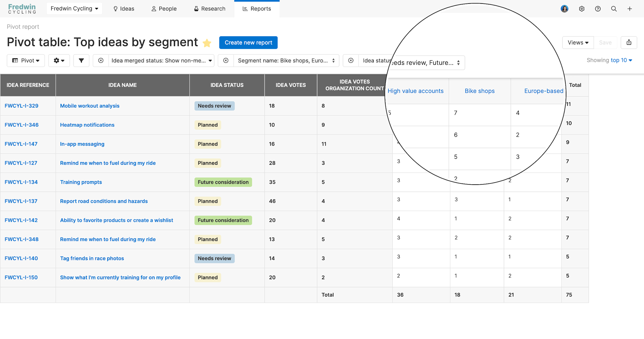Screen dimensions: 644x339
Task: Switch to the Ideas tab
Action: pos(124,9)
